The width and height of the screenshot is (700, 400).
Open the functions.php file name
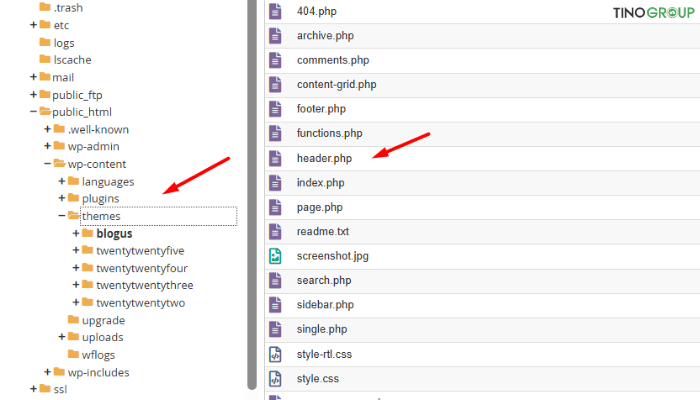click(329, 133)
